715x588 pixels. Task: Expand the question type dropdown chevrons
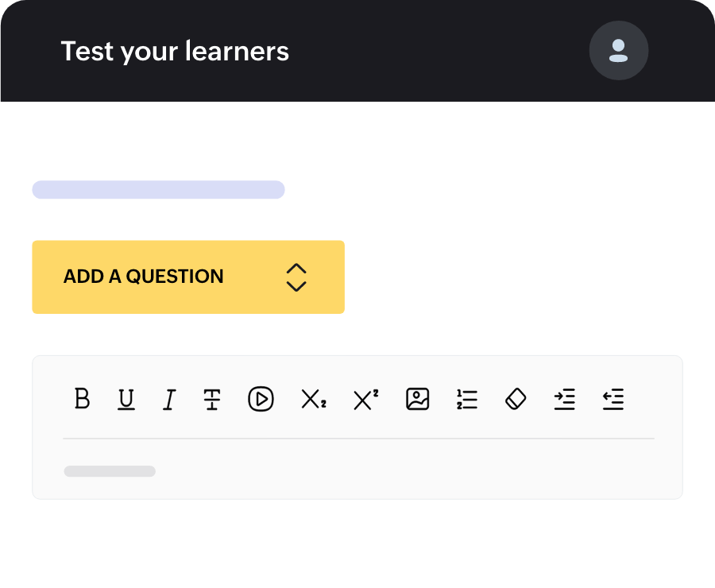[x=296, y=277]
